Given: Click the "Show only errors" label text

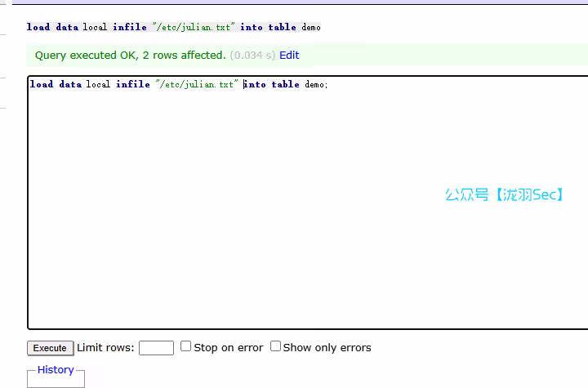Looking at the screenshot, I should [x=327, y=348].
